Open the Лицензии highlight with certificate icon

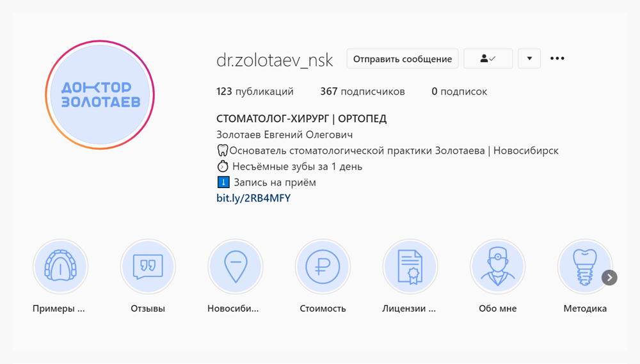pos(410,267)
